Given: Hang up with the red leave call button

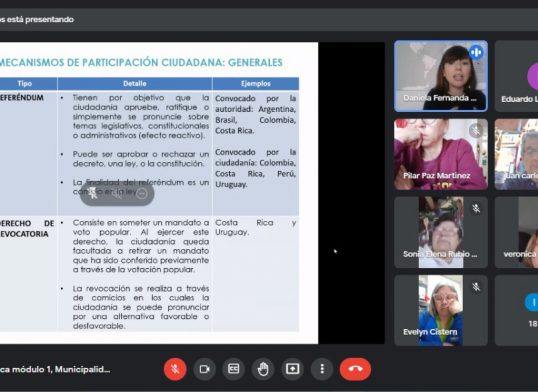Looking at the screenshot, I should click(x=355, y=369).
